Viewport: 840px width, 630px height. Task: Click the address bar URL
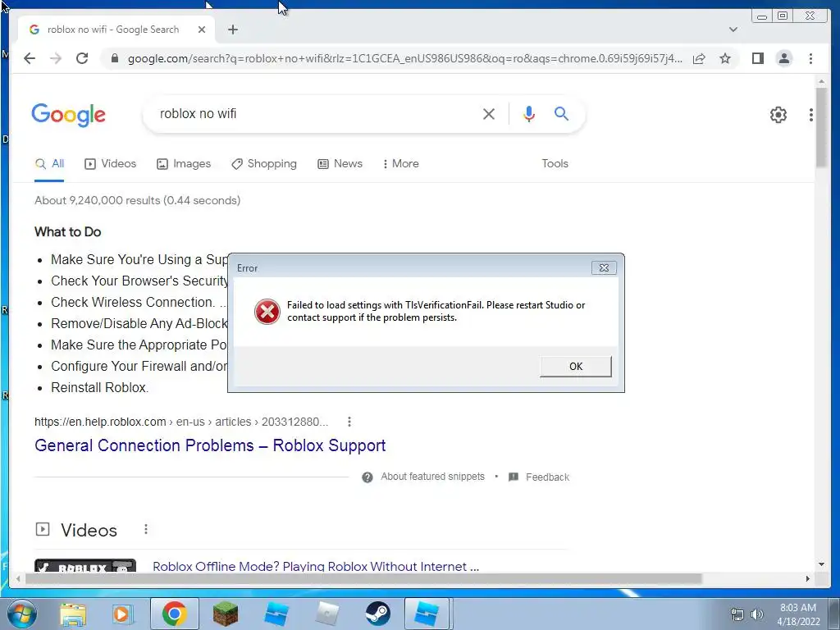click(404, 58)
